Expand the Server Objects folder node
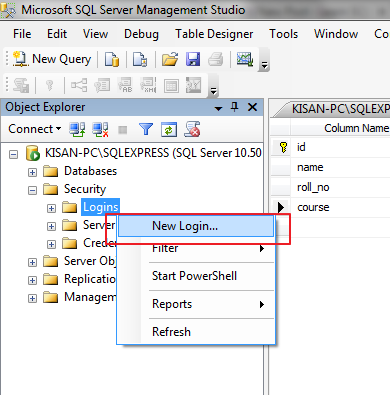The image size is (390, 395). pyautogui.click(x=32, y=262)
